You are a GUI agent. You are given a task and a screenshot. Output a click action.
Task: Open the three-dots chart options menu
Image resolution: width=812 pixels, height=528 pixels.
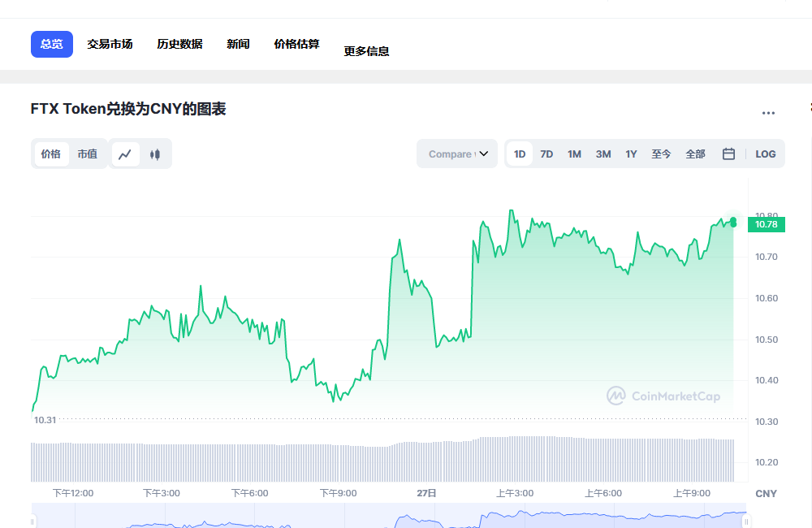point(768,113)
